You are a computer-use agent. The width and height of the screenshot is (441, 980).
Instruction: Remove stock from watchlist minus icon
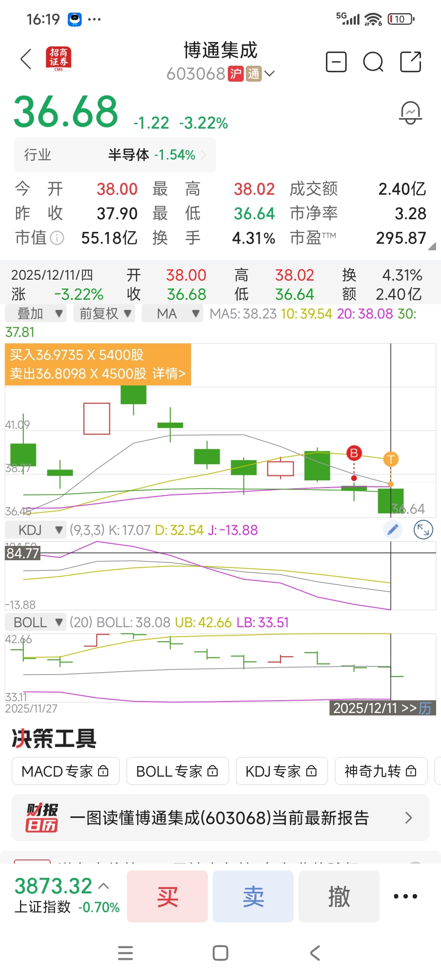click(336, 62)
